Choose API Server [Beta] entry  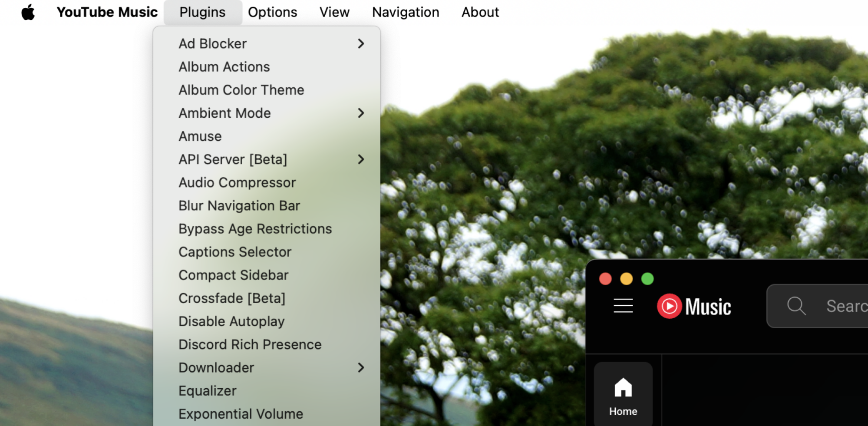[x=267, y=159]
